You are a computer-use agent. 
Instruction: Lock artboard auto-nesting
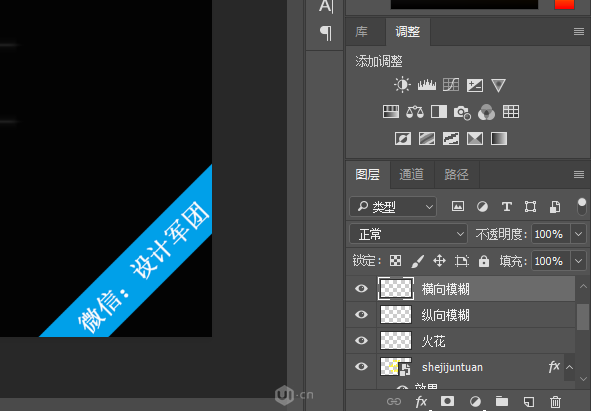point(462,261)
